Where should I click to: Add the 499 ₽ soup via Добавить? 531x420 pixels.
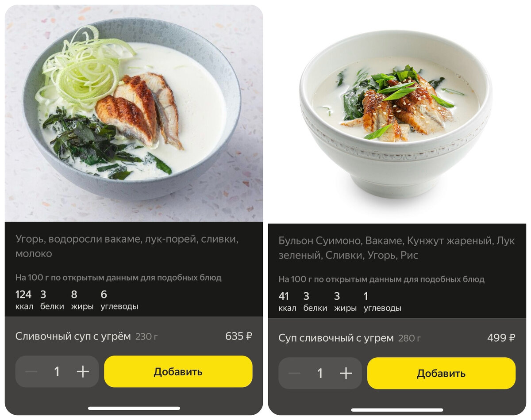tap(441, 374)
